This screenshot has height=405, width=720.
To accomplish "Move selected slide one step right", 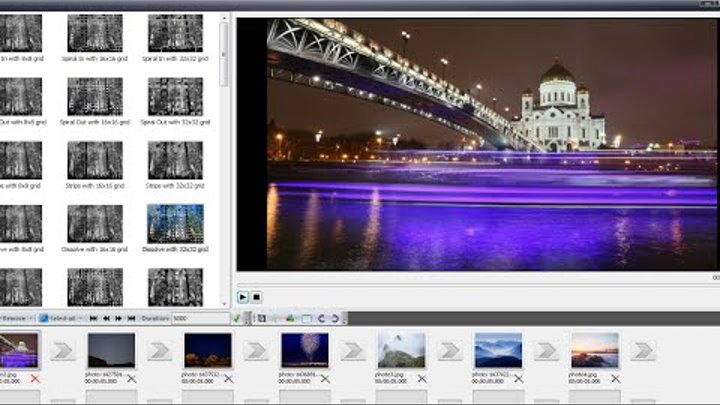I will (118, 318).
